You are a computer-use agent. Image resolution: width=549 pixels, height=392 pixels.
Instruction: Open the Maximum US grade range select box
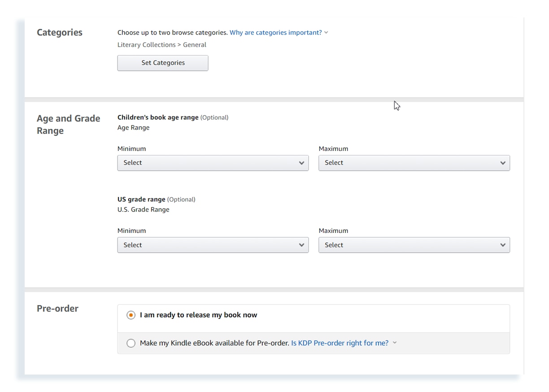point(414,245)
